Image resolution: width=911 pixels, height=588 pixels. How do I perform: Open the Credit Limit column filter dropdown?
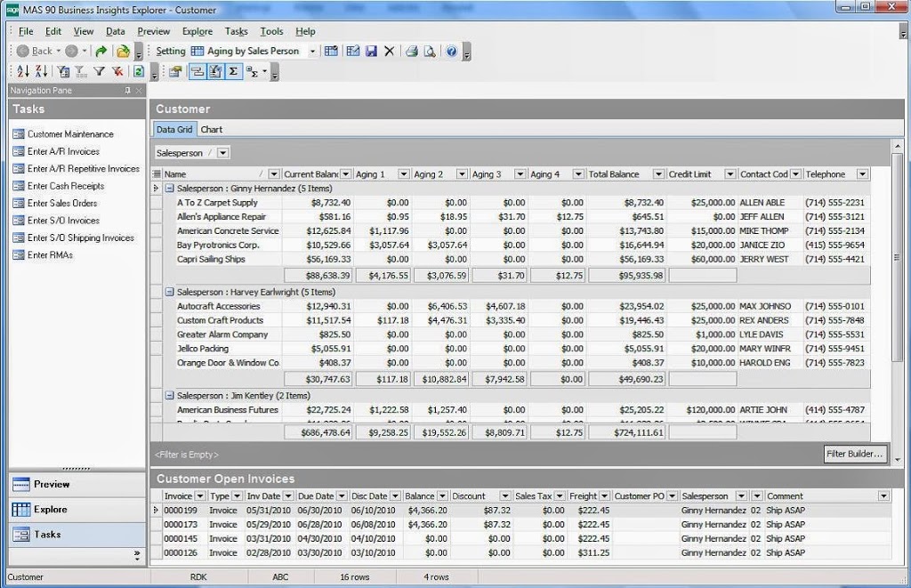click(x=730, y=174)
